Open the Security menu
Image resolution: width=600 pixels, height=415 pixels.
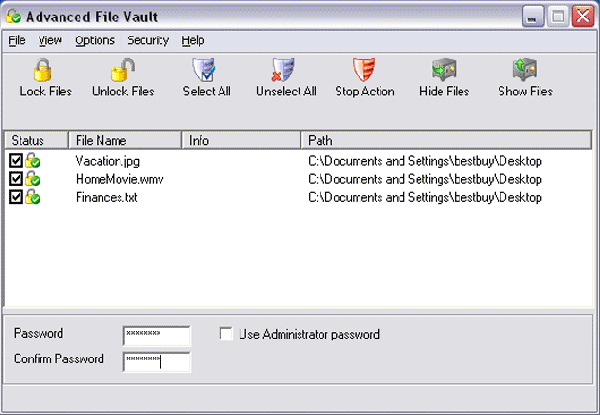point(148,41)
